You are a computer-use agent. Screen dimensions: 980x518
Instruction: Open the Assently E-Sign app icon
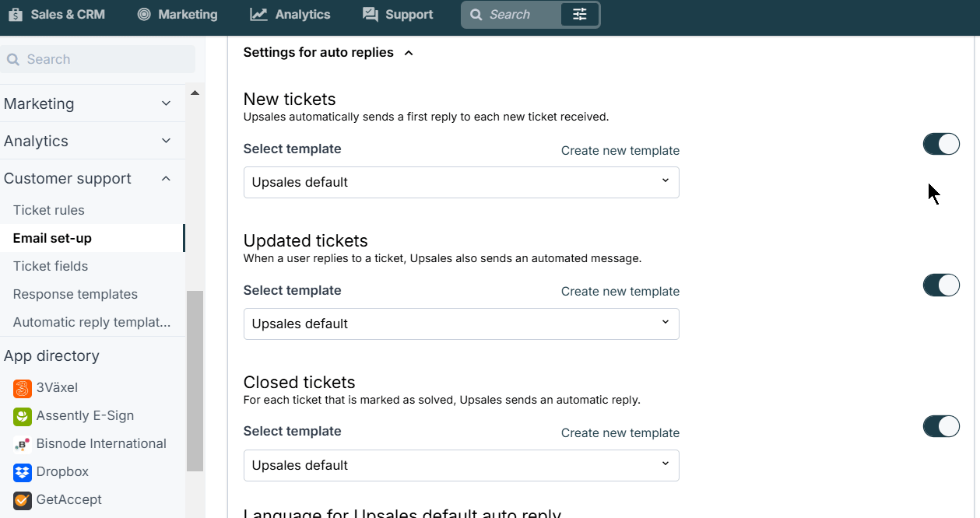tap(23, 416)
